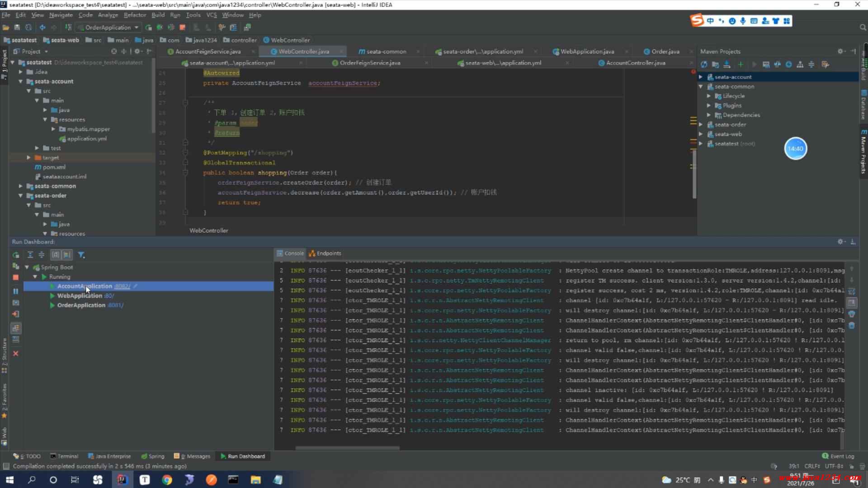Viewport: 868px width, 488px height.
Task: Open Maven settings wrench icon
Action: tap(825, 65)
